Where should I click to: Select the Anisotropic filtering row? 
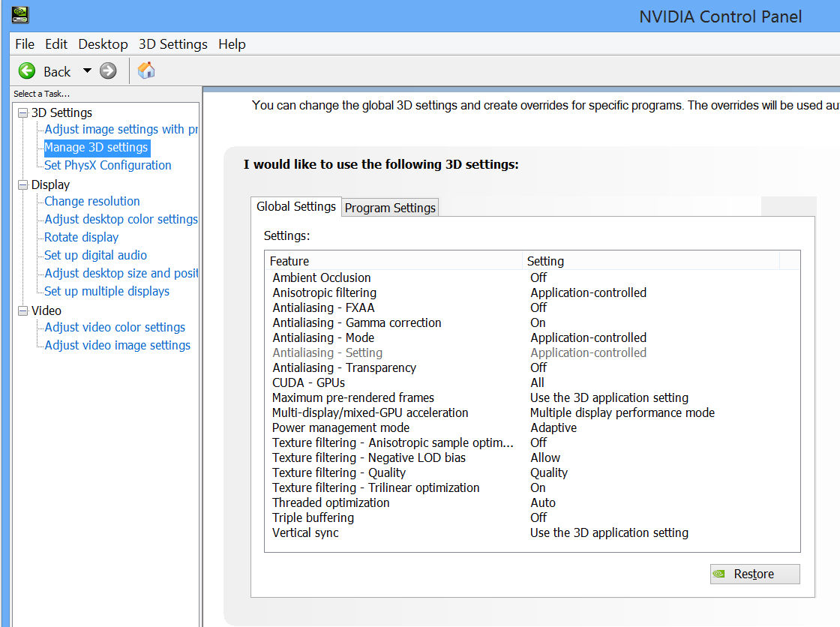532,292
